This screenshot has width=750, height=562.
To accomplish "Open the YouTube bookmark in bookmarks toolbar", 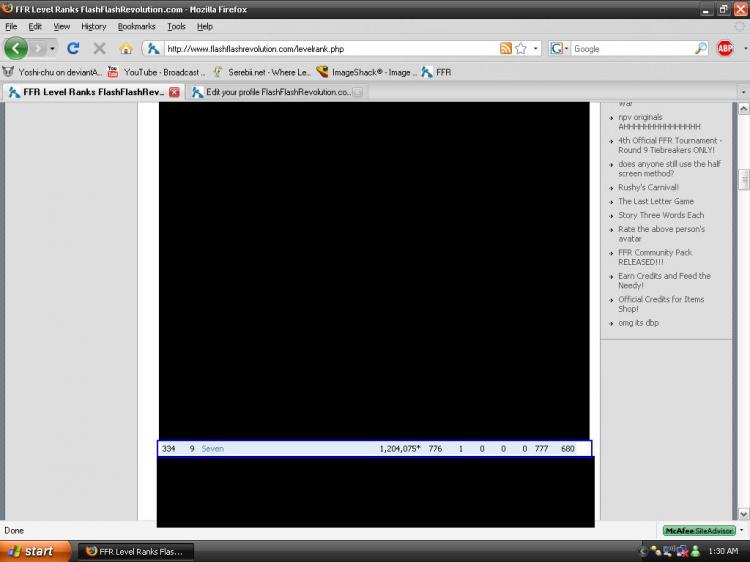I will pyautogui.click(x=155, y=72).
